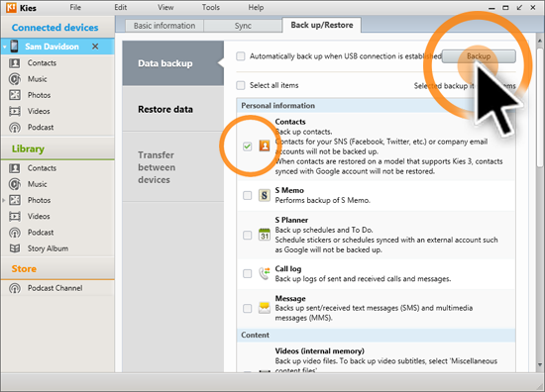Check the Call log backup checkbox
This screenshot has width=545, height=392.
click(x=247, y=273)
